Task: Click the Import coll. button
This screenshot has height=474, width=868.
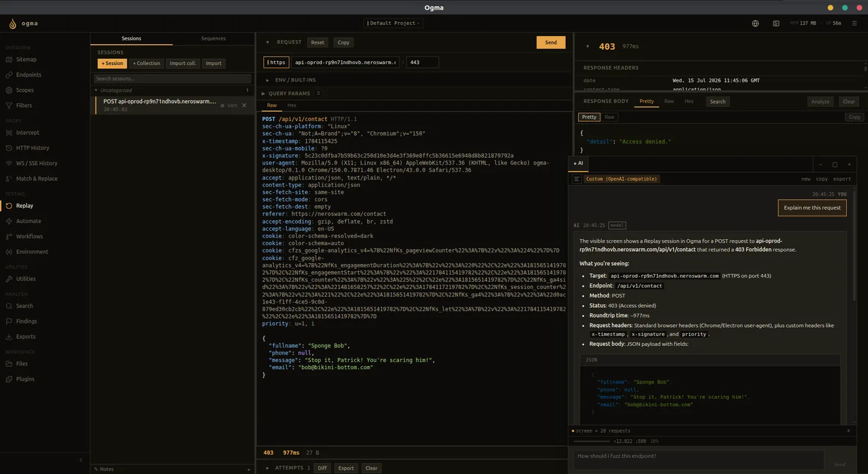Action: point(183,63)
